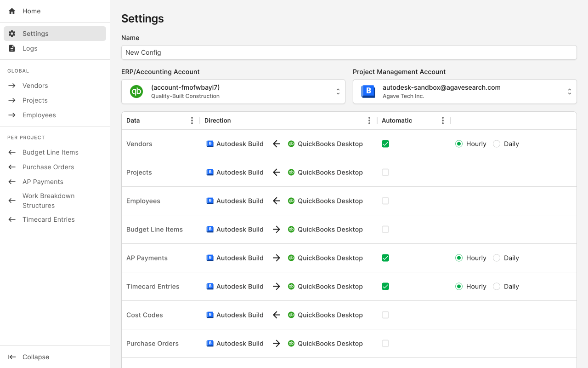Uncheck automatic sync for Timecard Entries
This screenshot has width=588, height=368.
click(385, 287)
